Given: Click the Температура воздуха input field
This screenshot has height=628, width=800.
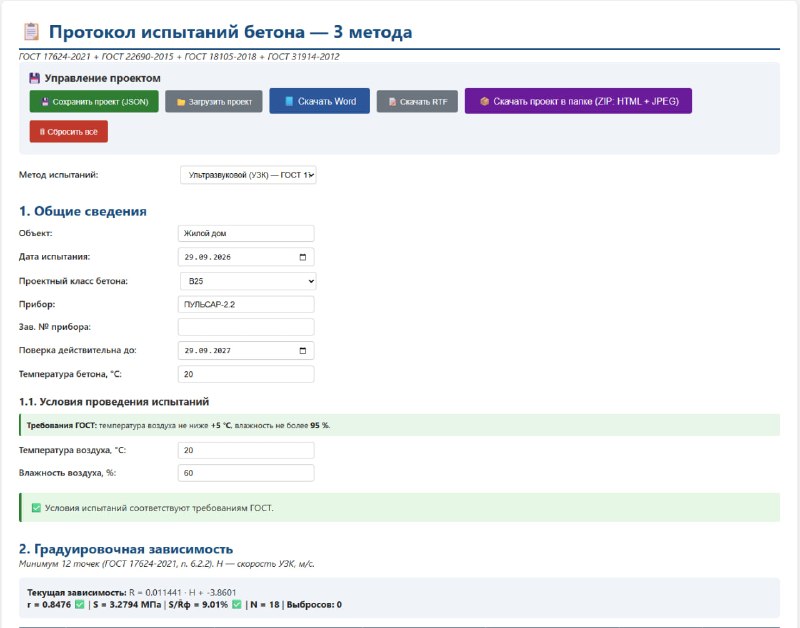Looking at the screenshot, I should pos(246,450).
